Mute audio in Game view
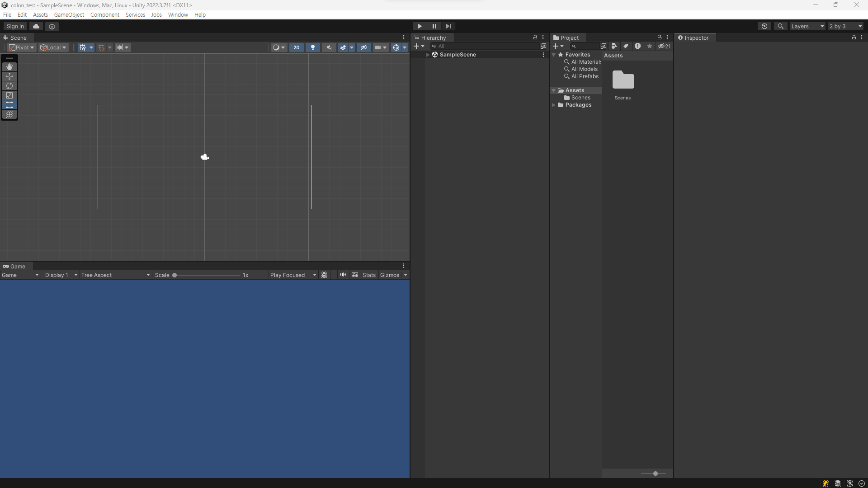This screenshot has width=868, height=488. (343, 275)
